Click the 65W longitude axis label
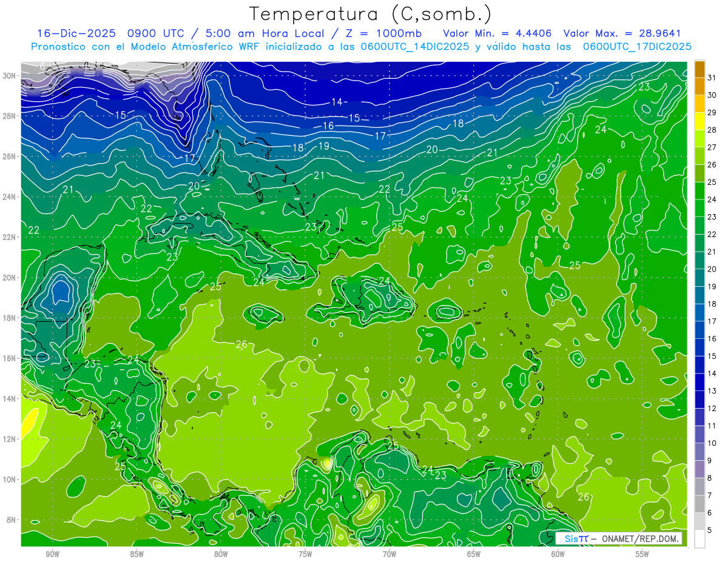The height and width of the screenshot is (562, 728). click(474, 554)
